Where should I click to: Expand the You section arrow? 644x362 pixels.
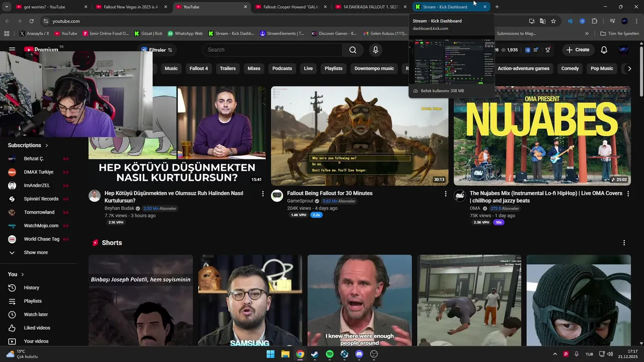point(22,274)
